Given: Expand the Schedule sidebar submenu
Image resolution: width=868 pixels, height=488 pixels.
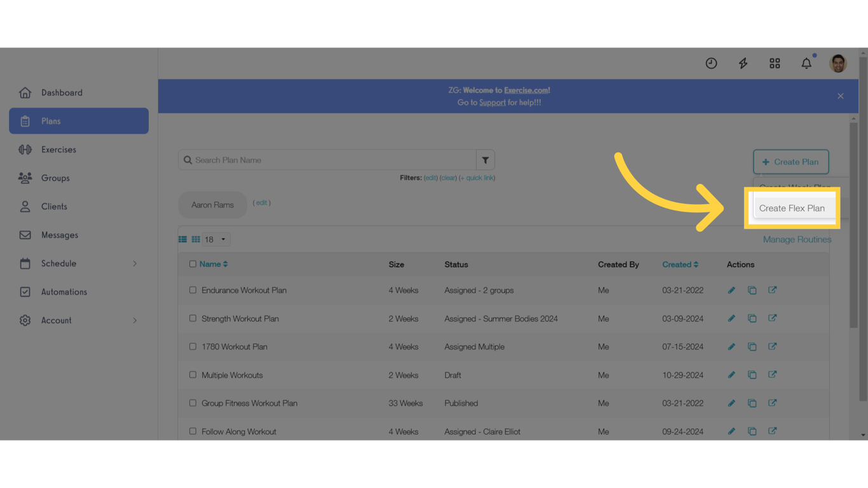Looking at the screenshot, I should click(135, 264).
